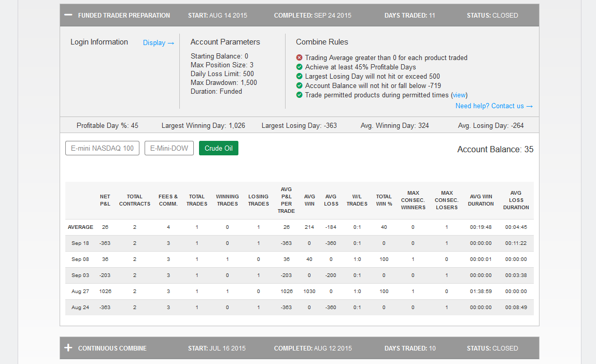Click green check beside Account Balance rule
The height and width of the screenshot is (364, 596).
[x=299, y=85]
